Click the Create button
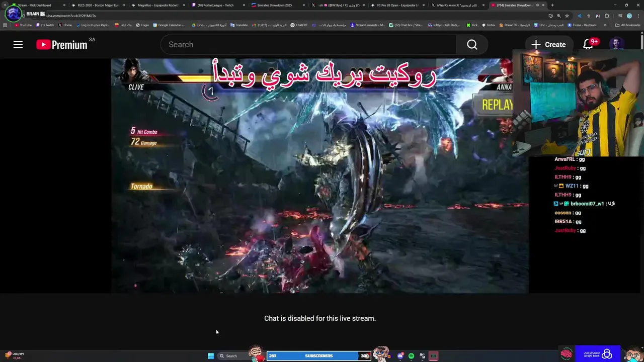Viewport: 644px width, 362px height. pos(548,45)
